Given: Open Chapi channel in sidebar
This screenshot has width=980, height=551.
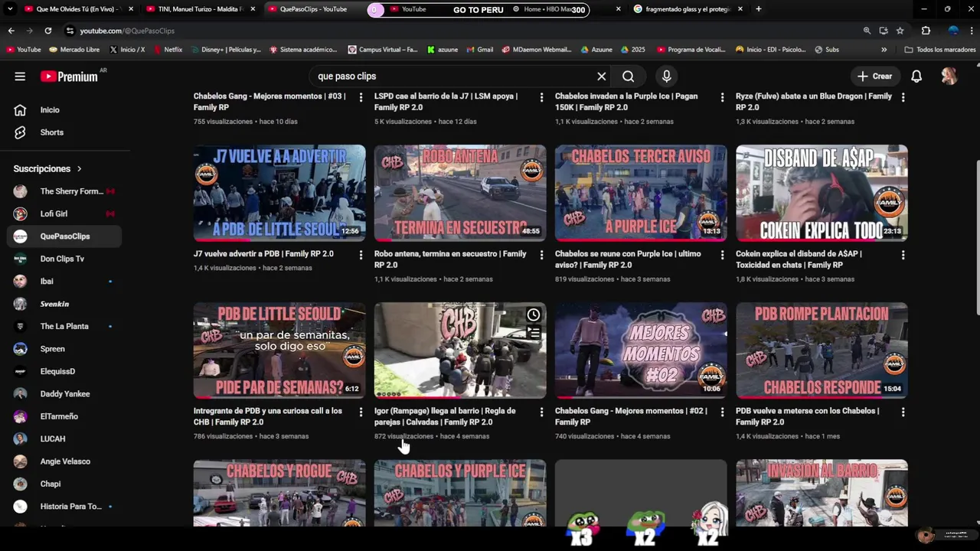Looking at the screenshot, I should (x=64, y=484).
